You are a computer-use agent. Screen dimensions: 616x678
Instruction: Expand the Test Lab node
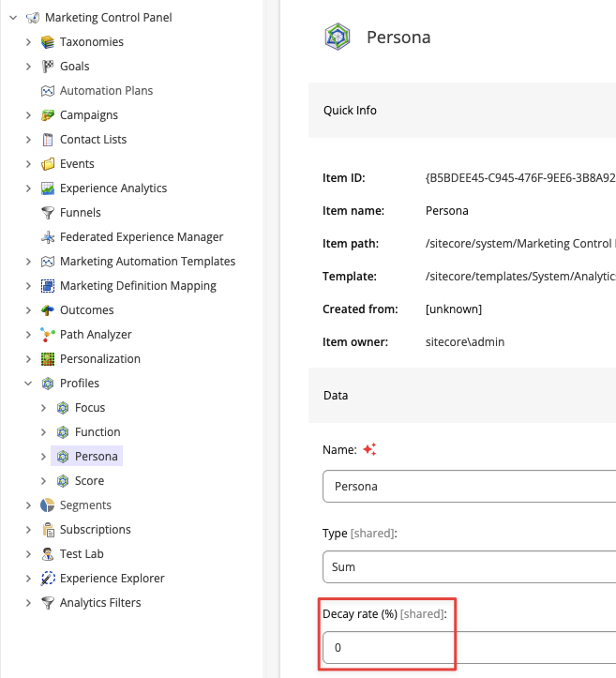tap(28, 554)
